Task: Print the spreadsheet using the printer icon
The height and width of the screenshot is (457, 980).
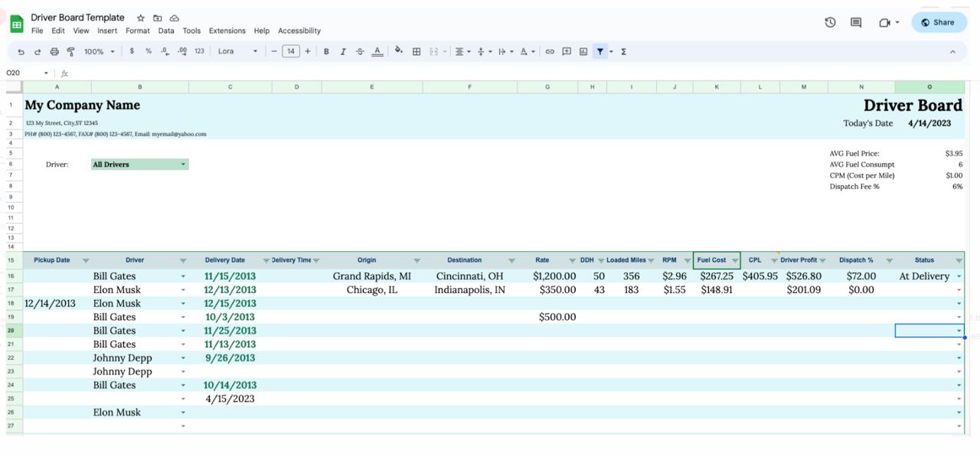Action: click(54, 51)
